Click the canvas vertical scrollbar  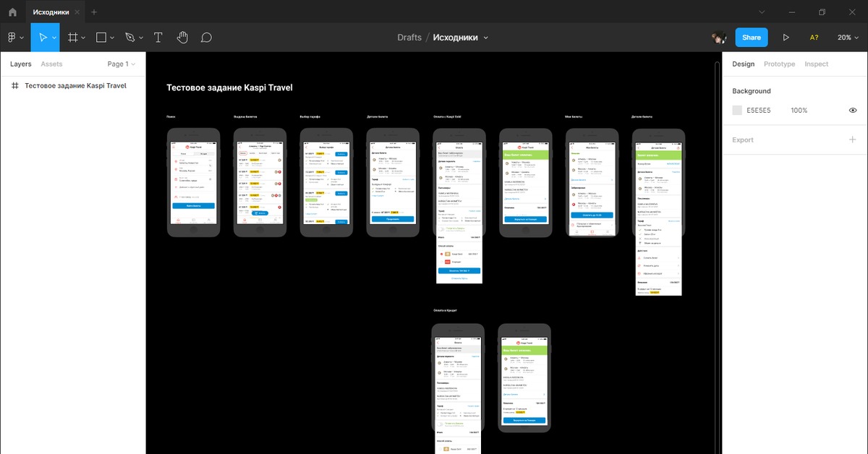(717, 253)
